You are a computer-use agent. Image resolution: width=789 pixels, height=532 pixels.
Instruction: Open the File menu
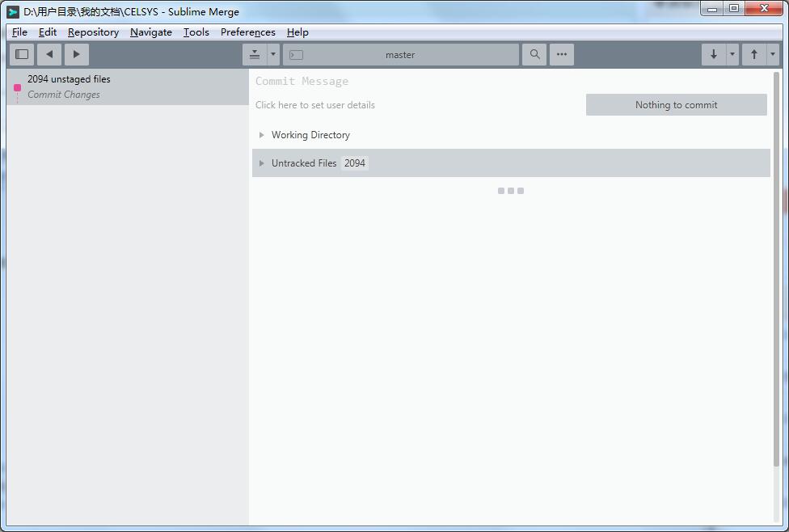click(x=19, y=32)
